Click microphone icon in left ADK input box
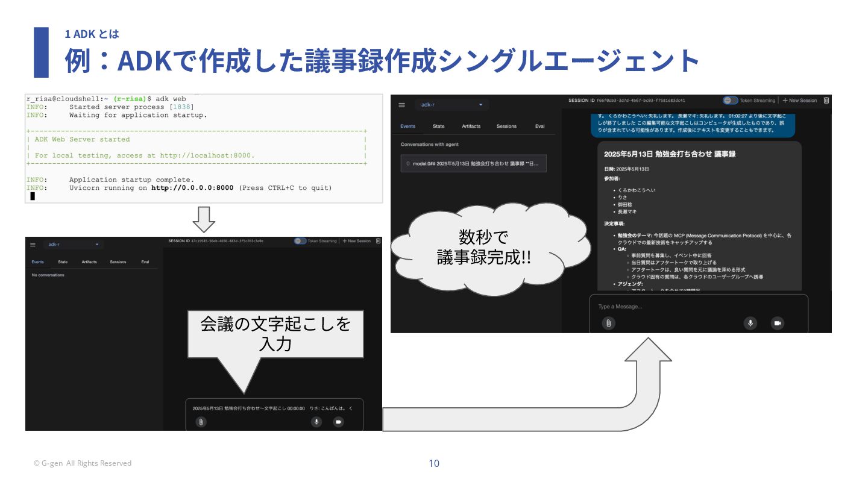This screenshot has height=488, width=868. [x=316, y=422]
